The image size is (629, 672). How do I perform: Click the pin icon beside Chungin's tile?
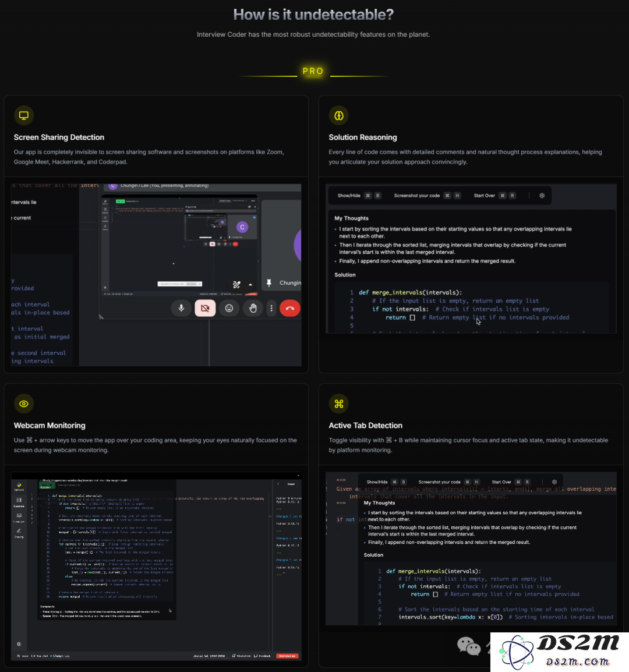coord(269,283)
